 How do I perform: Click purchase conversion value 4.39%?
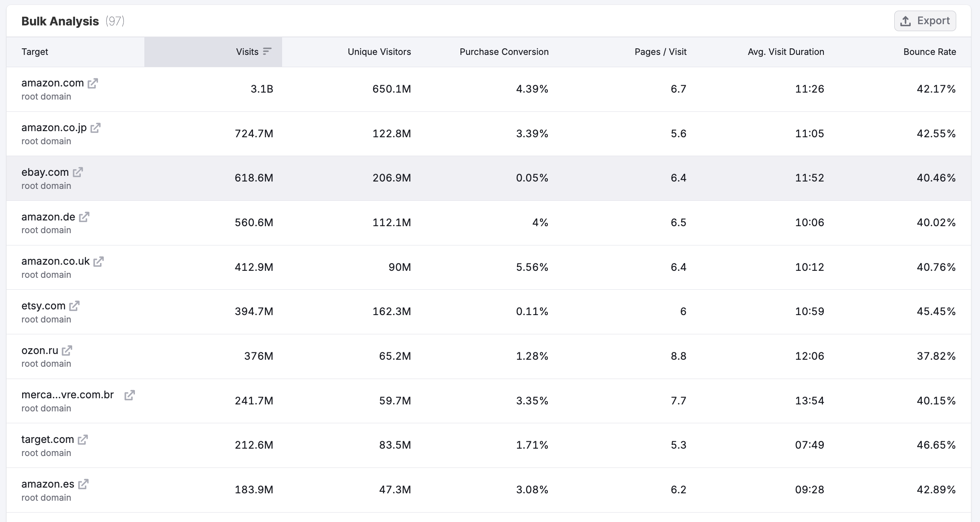click(532, 89)
